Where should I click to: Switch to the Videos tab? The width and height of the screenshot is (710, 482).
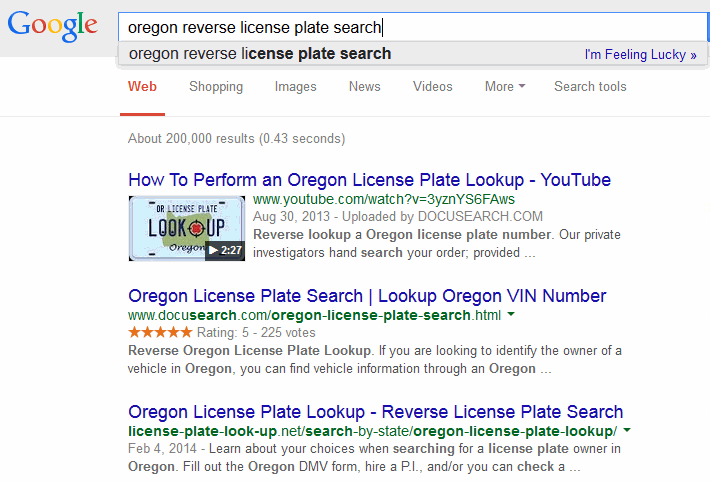pos(432,87)
